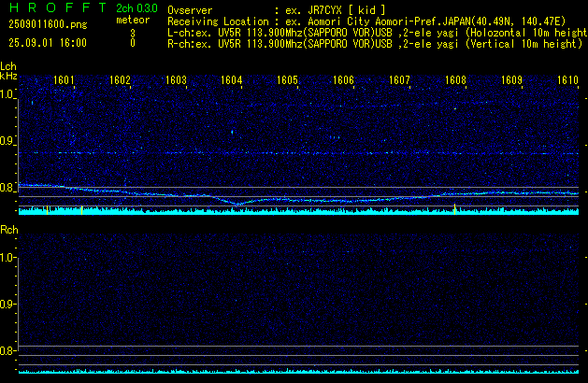
Task: Click the 'R-ch:ex. UV5R 113.900Mhz' line
Action: pyautogui.click(x=375, y=44)
